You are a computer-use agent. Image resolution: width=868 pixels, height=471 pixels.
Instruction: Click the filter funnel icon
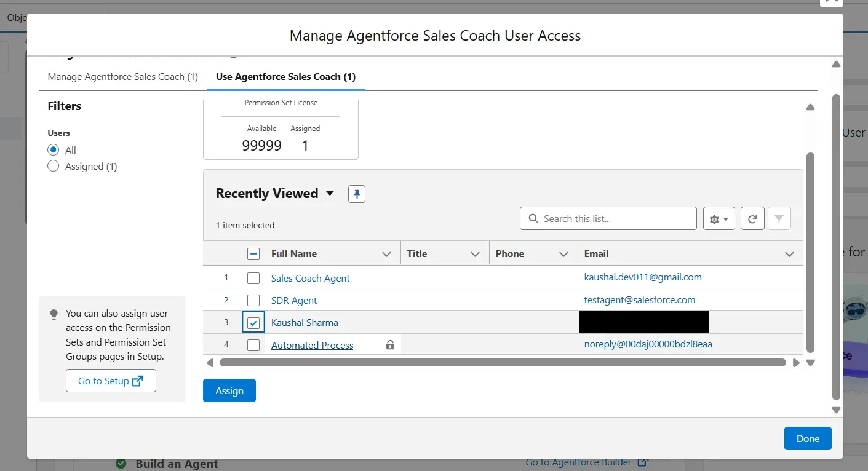(779, 219)
